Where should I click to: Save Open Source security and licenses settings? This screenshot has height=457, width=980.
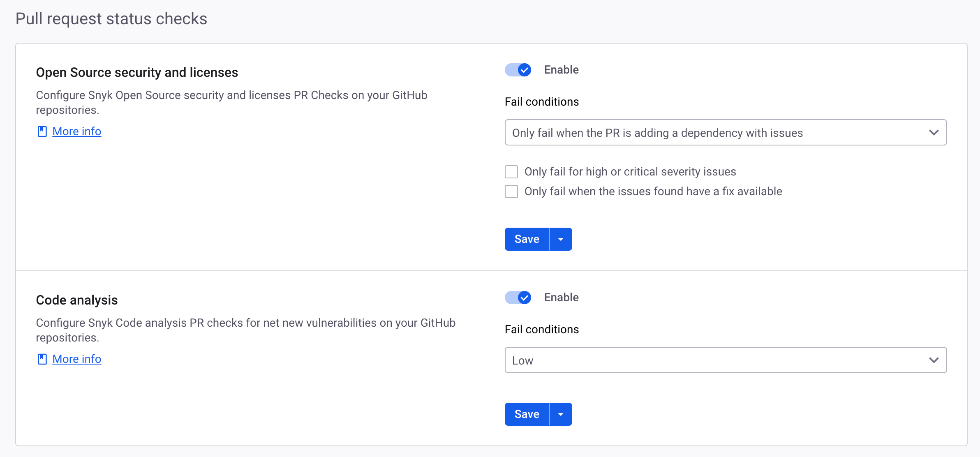click(527, 239)
